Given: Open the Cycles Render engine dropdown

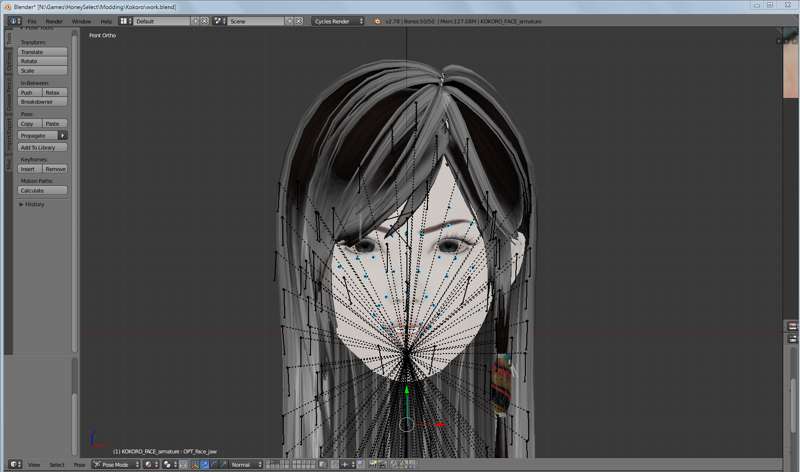Looking at the screenshot, I should [x=338, y=21].
